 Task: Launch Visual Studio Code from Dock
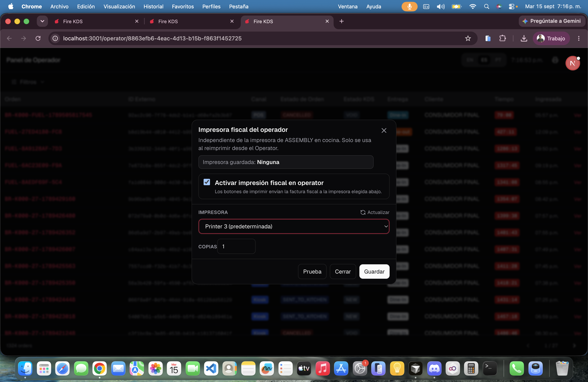(211, 368)
